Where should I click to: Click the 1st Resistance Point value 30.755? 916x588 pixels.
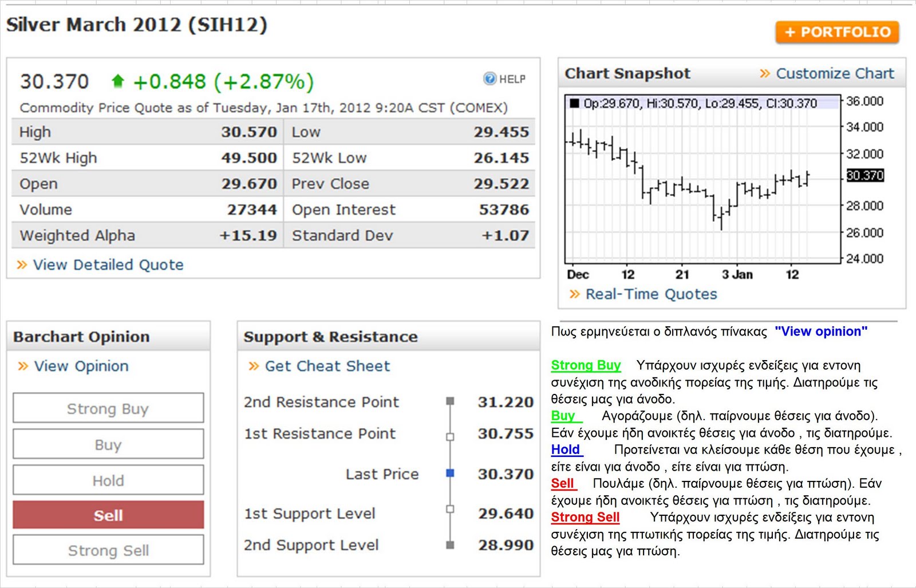coord(506,433)
